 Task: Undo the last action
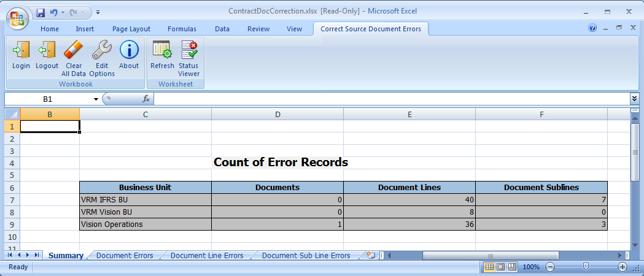(53, 12)
